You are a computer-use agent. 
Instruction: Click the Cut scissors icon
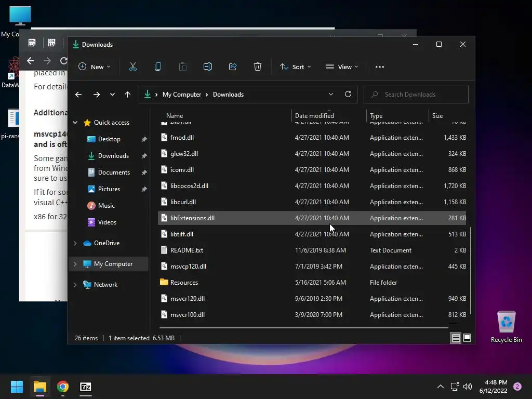pos(132,66)
